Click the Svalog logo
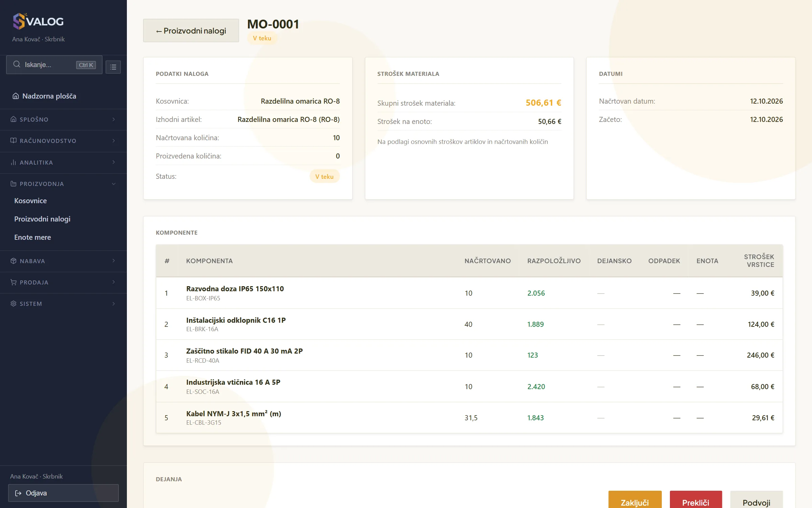 click(38, 21)
